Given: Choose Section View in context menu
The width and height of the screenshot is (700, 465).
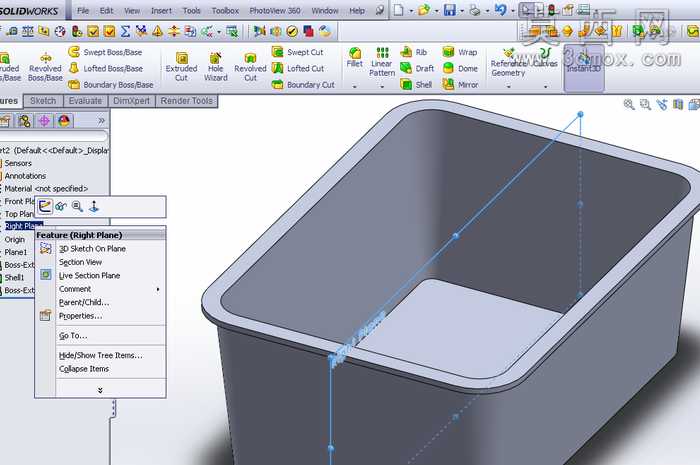Looking at the screenshot, I should pos(100,262).
